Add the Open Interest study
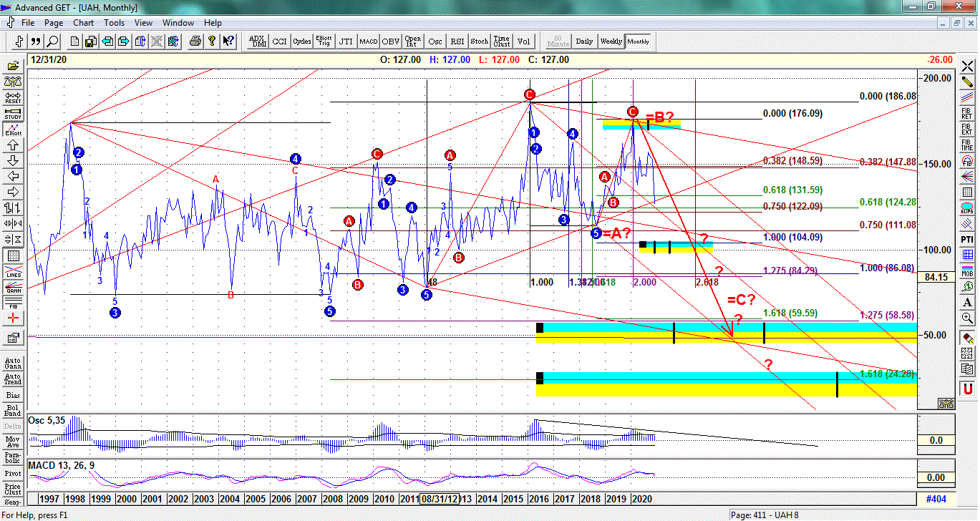 coord(412,41)
